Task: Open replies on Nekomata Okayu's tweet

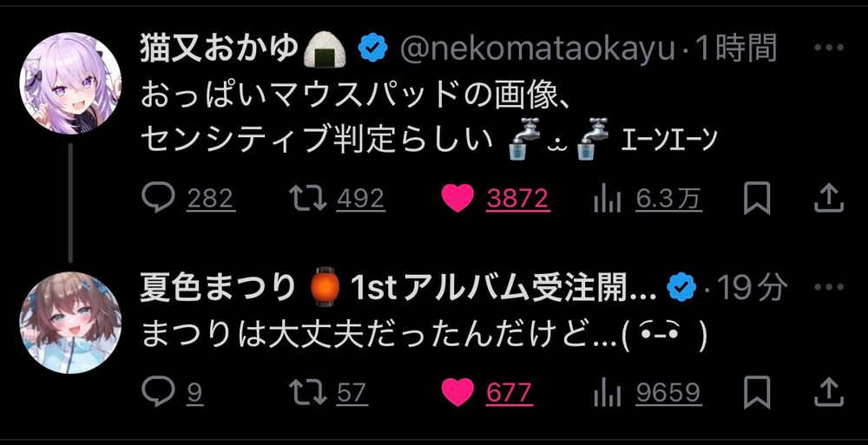Action: [188, 199]
